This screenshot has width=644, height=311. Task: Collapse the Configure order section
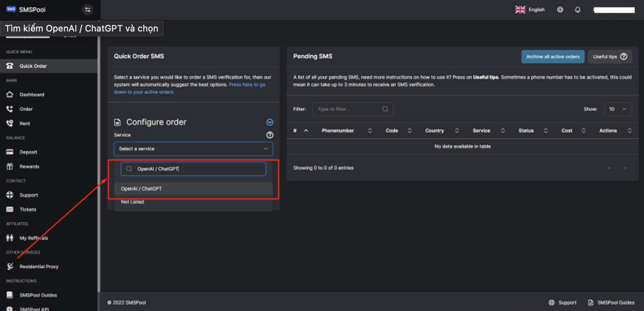coord(270,122)
